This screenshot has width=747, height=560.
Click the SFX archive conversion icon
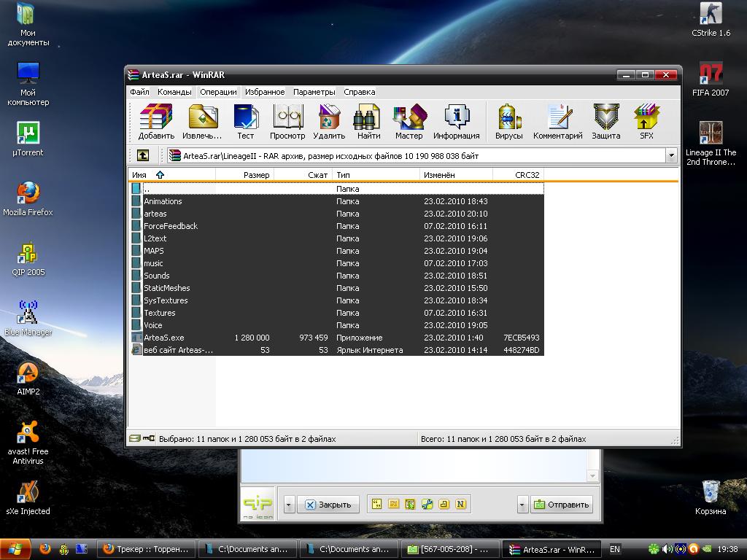coord(646,122)
